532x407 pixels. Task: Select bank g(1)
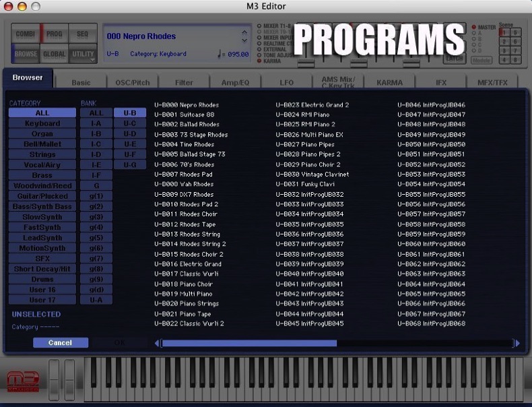pos(96,196)
